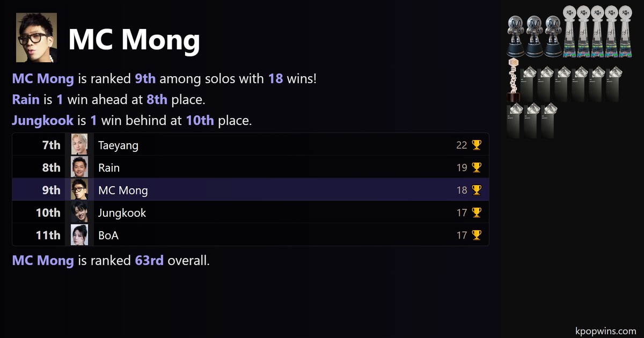Select the leftmost M Countdown trophy
The image size is (644, 338).
(516, 35)
